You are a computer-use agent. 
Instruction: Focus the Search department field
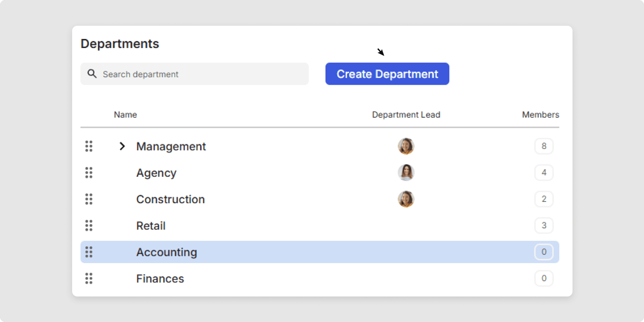click(x=201, y=74)
